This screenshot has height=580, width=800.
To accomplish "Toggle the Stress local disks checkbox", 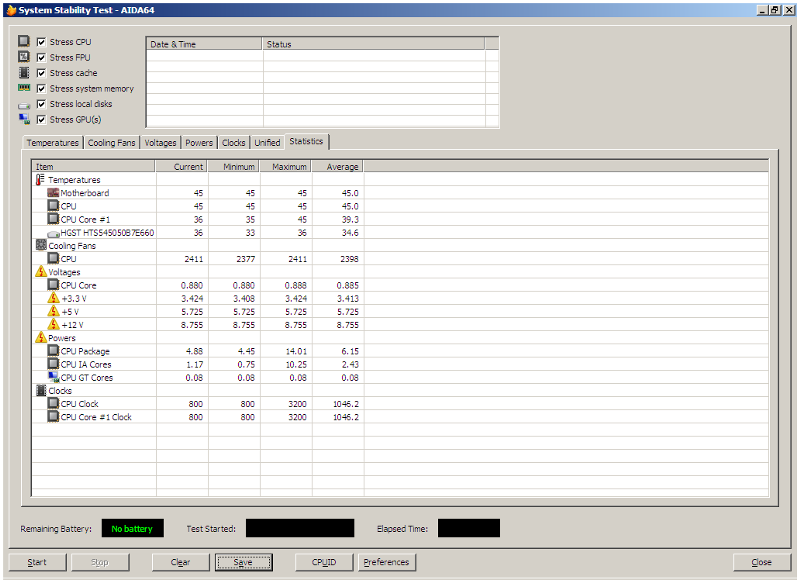I will (41, 104).
